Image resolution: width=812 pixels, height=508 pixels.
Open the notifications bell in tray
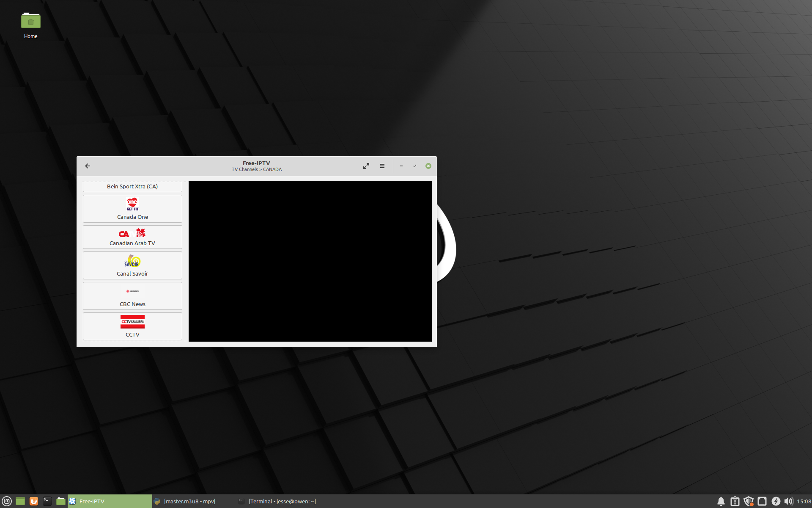(721, 501)
